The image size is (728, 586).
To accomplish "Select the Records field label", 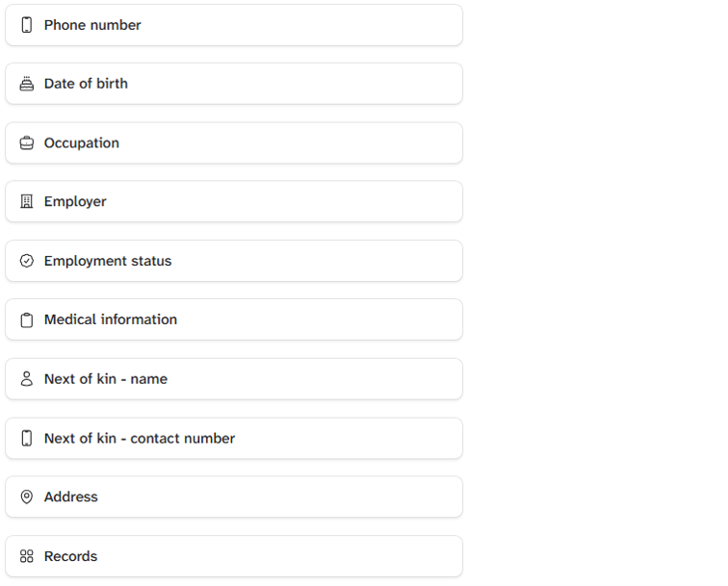I will (71, 556).
